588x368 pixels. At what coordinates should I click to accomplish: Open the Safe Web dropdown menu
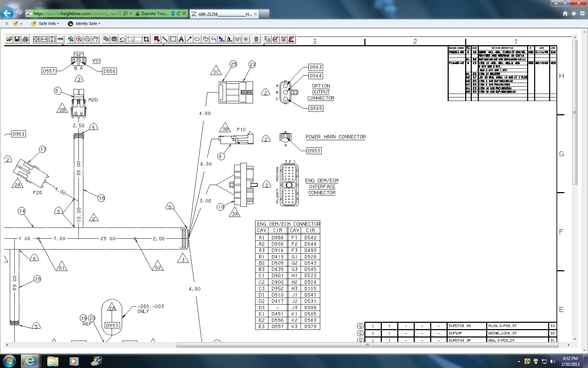click(47, 23)
